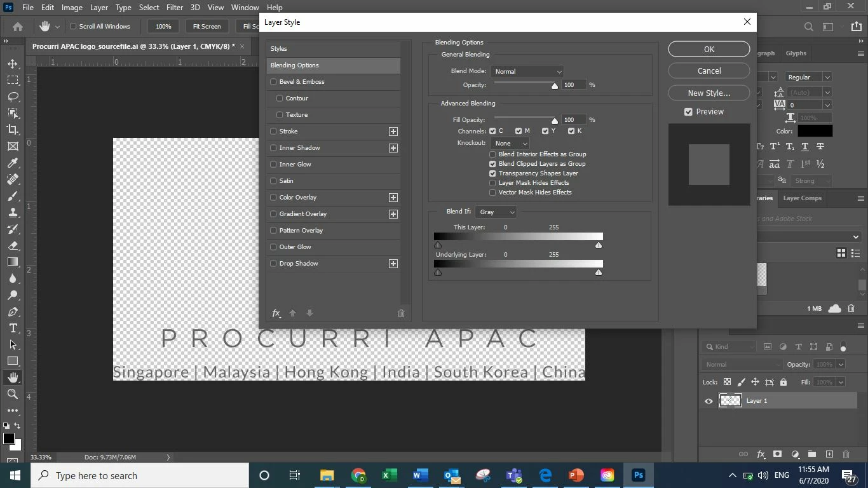This screenshot has height=488, width=868.
Task: Select the Gradient tool
Action: coord(13,262)
